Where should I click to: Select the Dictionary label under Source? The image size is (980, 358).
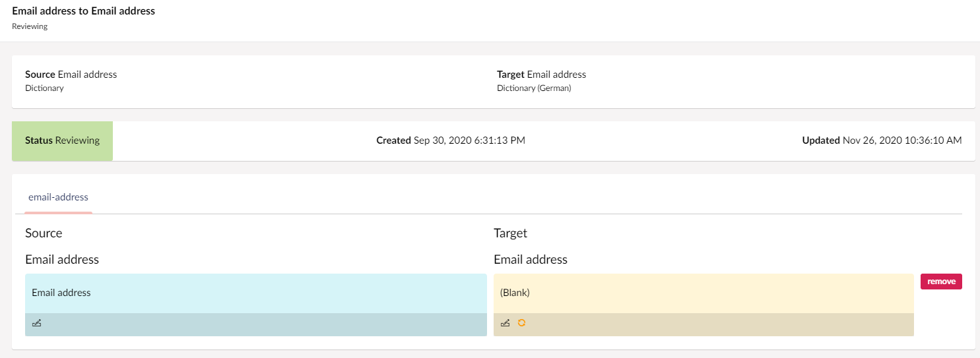coord(44,88)
